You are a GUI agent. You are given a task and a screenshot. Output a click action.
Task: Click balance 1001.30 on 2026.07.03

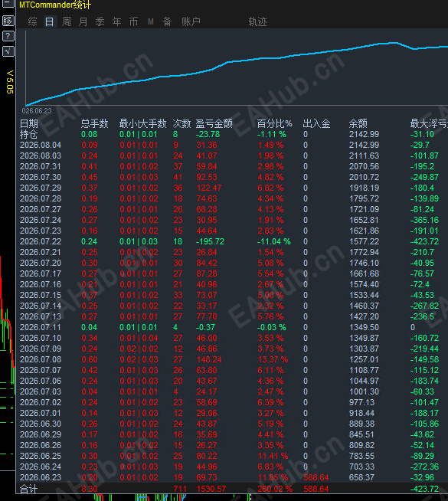[364, 391]
